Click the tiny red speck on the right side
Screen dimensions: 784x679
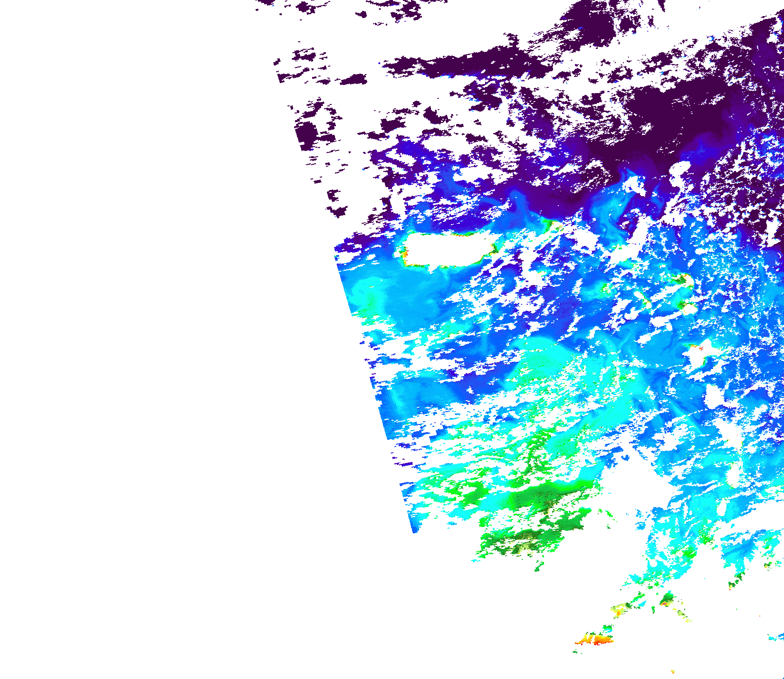[700, 348]
